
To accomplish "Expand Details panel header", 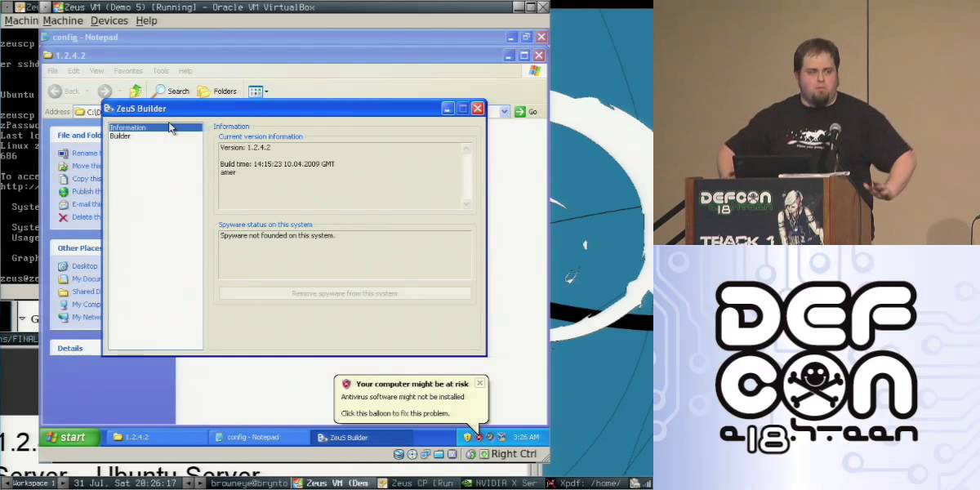I will (76, 348).
